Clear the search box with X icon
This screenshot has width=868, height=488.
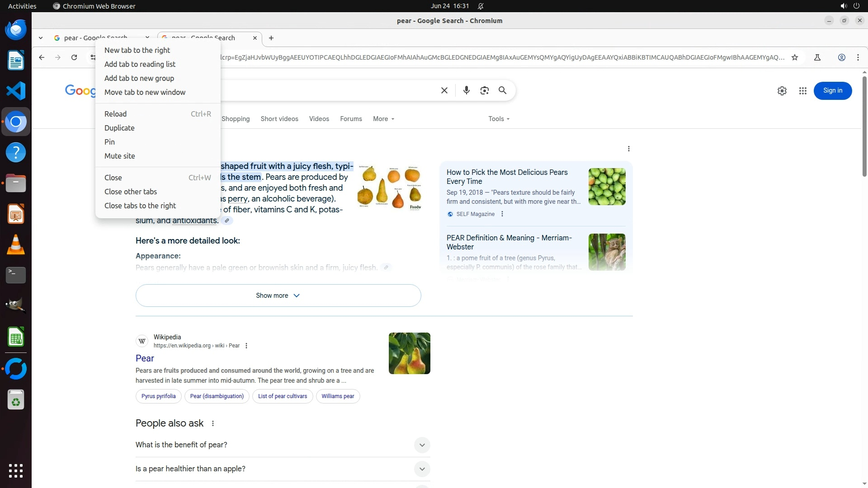click(x=444, y=90)
